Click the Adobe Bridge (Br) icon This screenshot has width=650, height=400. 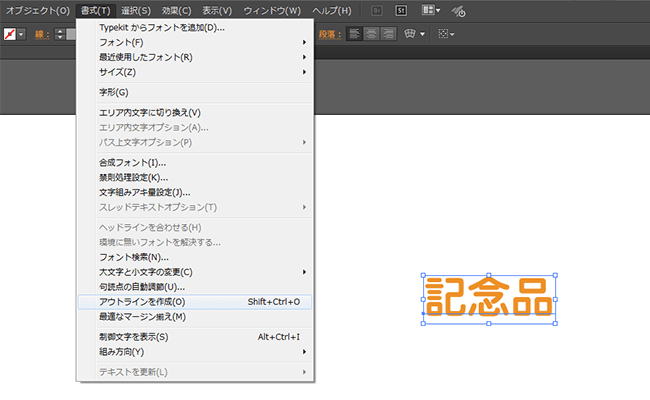click(x=377, y=11)
